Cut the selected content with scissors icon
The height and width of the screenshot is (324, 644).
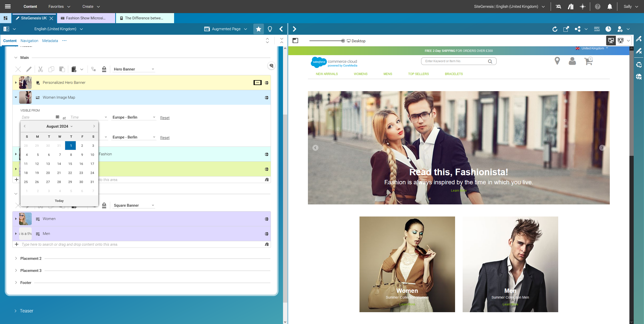[41, 69]
